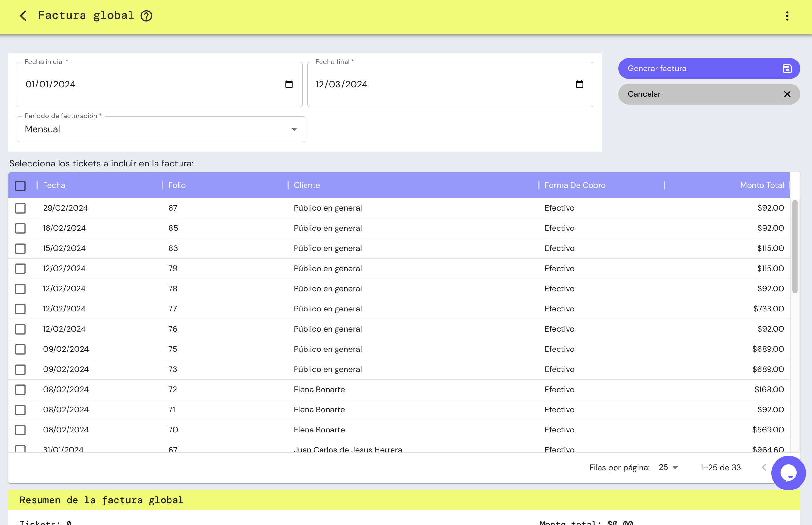Click the previous page chevron in pagination
This screenshot has width=812, height=525.
click(765, 467)
